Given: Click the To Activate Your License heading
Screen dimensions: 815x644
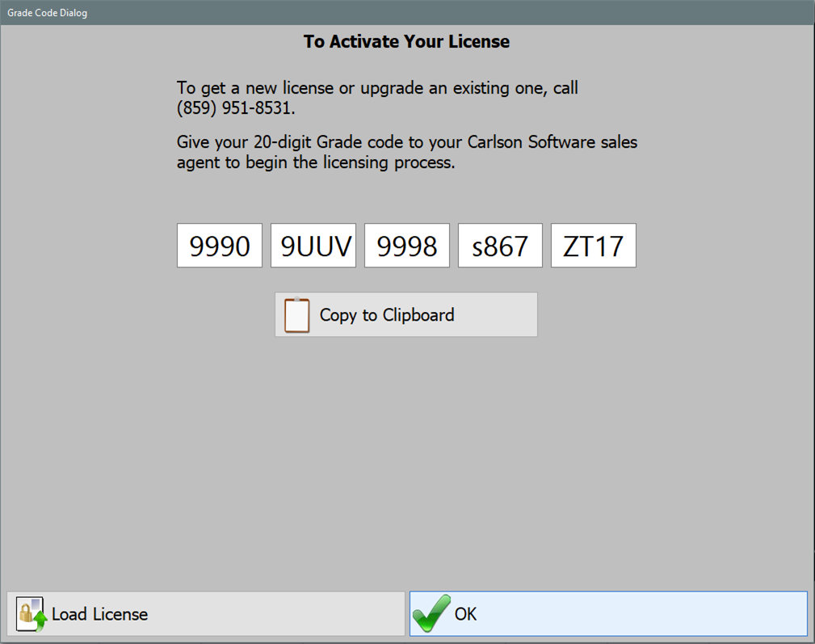Looking at the screenshot, I should pos(406,41).
